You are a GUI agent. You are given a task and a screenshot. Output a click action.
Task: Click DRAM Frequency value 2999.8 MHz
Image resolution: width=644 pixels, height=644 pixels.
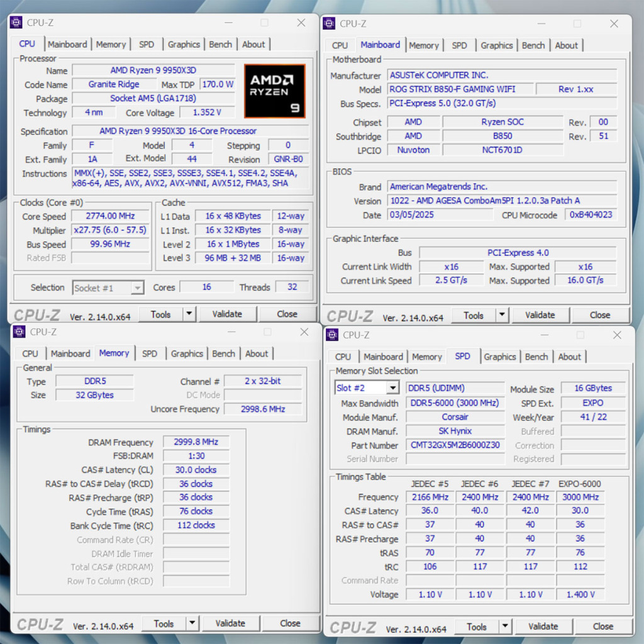tap(196, 442)
